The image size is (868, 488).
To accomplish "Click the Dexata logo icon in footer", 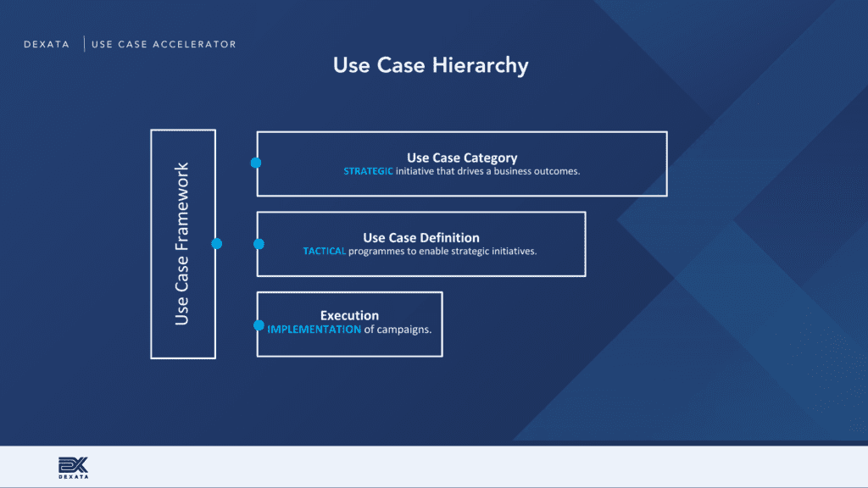I will coord(73,463).
